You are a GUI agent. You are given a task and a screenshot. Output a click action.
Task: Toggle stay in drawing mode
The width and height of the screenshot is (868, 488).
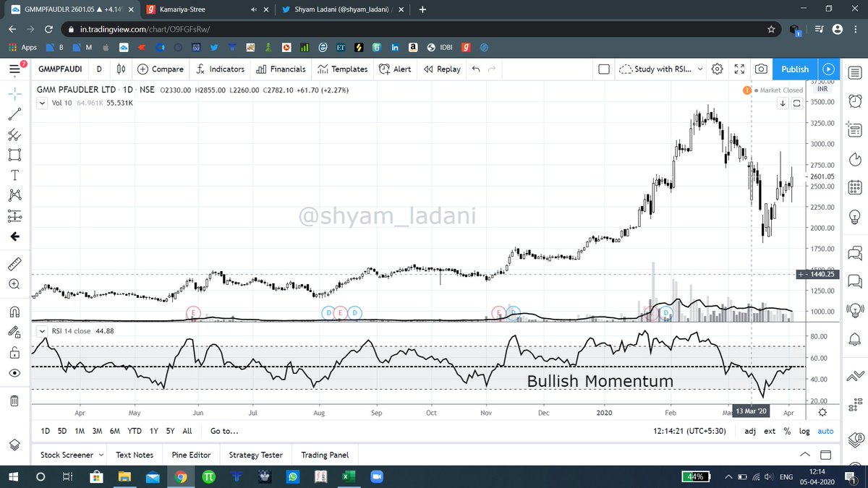[x=14, y=332]
